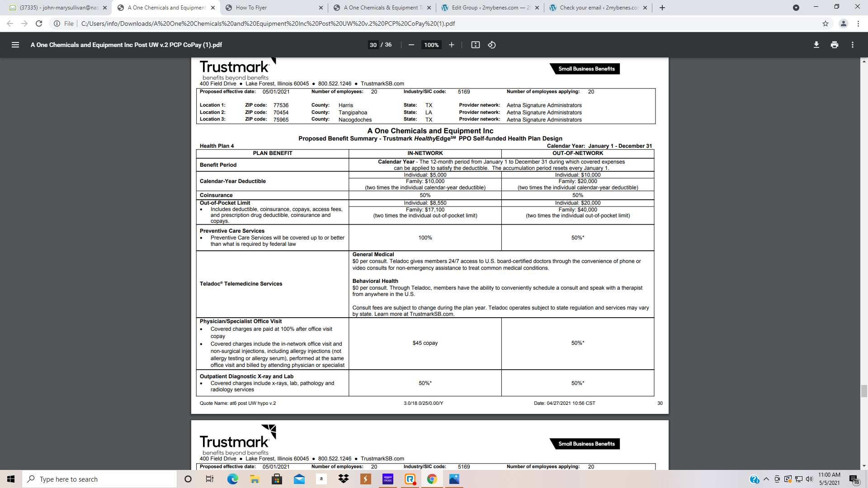This screenshot has height=488, width=868.
Task: Open Task View on the taskbar
Action: click(210, 479)
